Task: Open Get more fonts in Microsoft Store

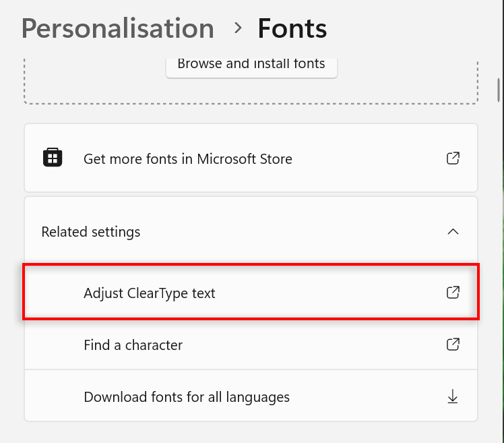Action: click(187, 159)
